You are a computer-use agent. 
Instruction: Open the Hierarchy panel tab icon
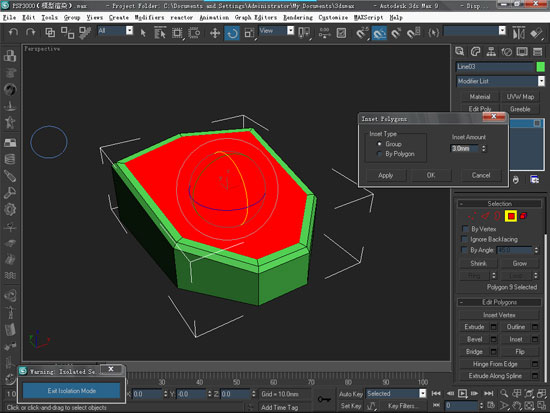pos(491,52)
